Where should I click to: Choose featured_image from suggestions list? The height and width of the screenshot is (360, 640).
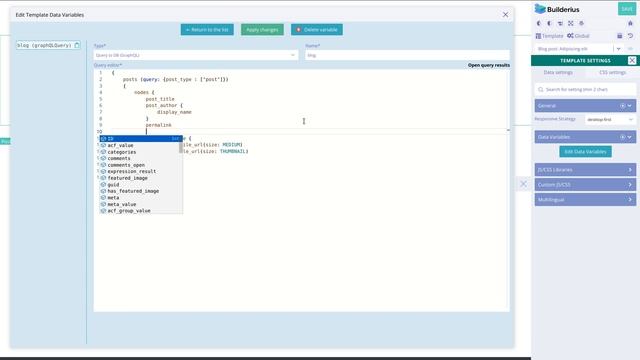141,178
